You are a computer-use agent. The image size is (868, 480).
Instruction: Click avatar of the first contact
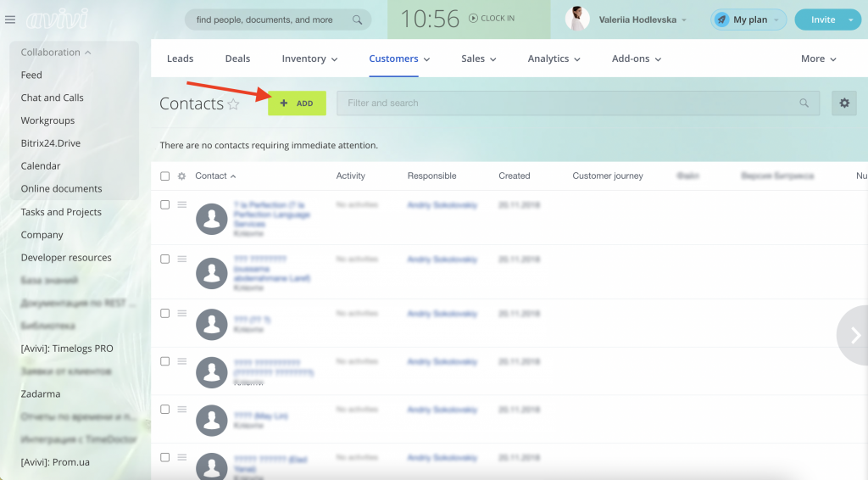tap(211, 219)
